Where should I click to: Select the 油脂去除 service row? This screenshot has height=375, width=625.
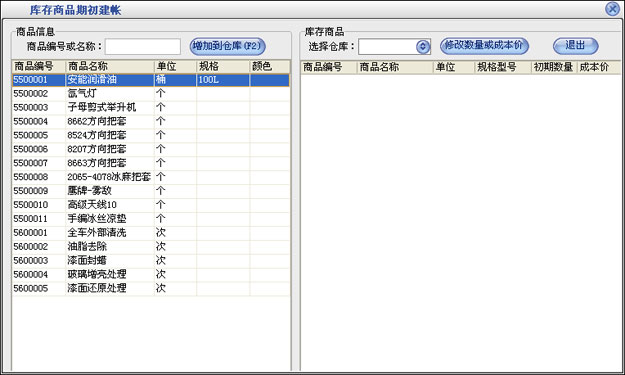click(151, 247)
